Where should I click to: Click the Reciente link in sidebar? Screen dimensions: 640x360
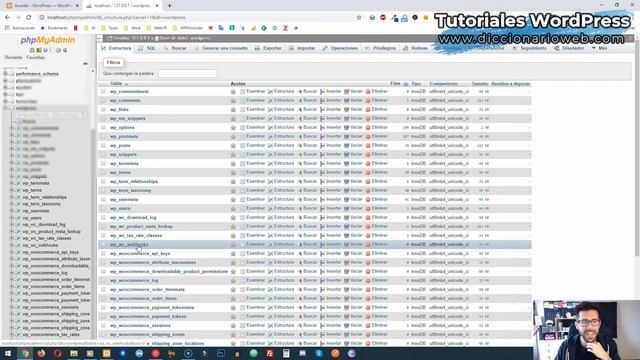click(13, 58)
